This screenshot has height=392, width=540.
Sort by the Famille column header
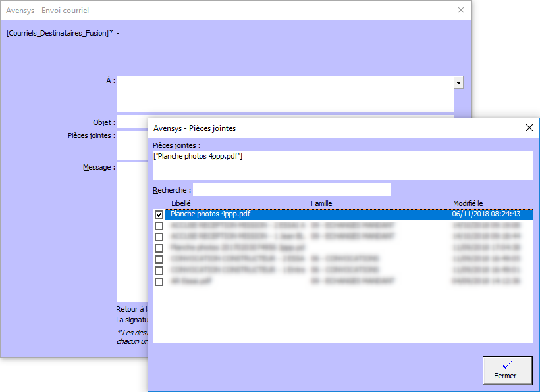(x=321, y=204)
